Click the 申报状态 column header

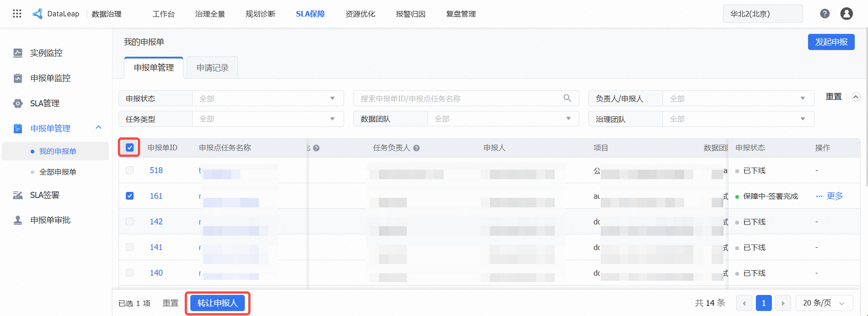[x=750, y=148]
